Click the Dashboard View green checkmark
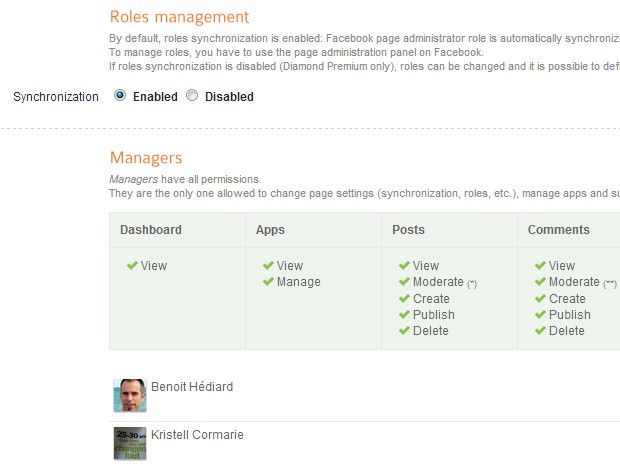This screenshot has width=620, height=468. [132, 266]
